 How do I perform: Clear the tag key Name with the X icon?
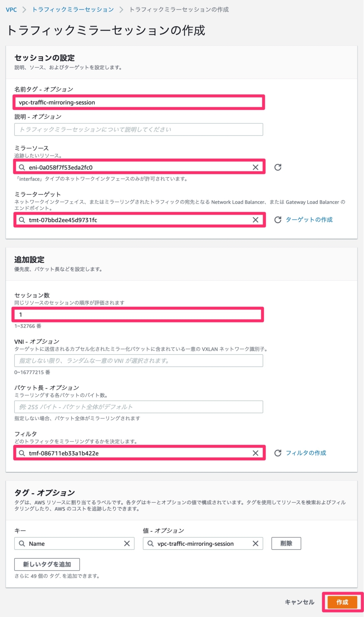tap(127, 543)
